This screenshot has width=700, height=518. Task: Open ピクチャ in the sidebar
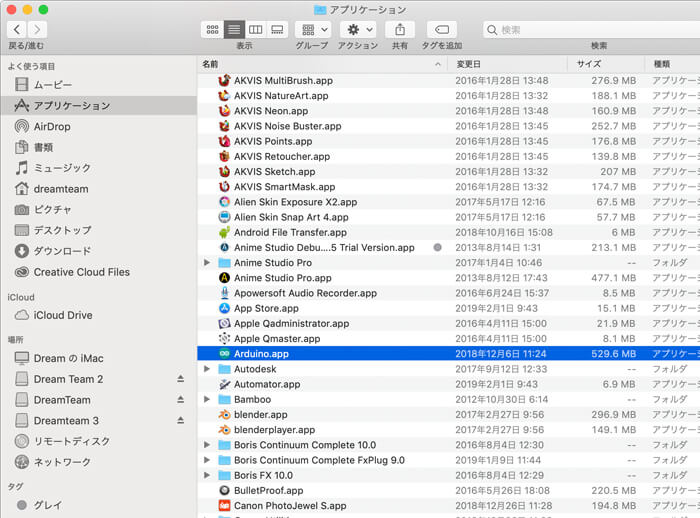[99, 209]
